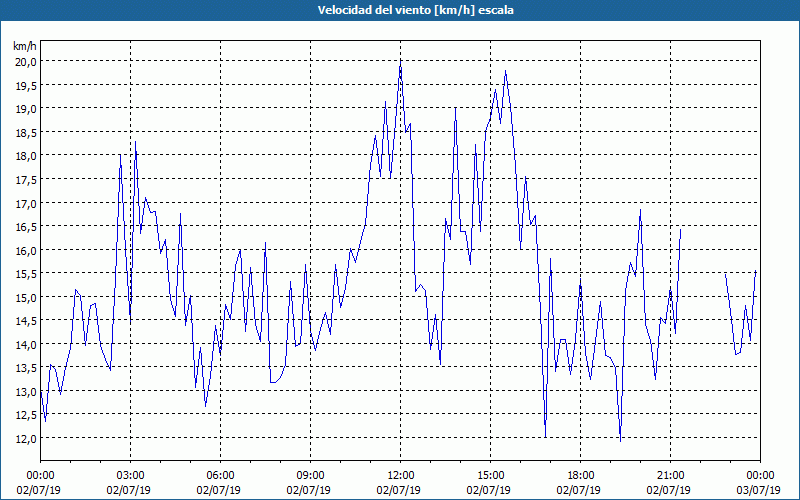Select the "13,0" y-axis value
The width and height of the screenshot is (800, 500).
[x=27, y=392]
